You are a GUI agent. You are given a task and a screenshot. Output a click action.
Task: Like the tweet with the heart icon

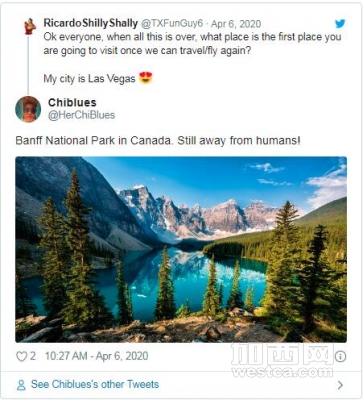click(x=21, y=356)
